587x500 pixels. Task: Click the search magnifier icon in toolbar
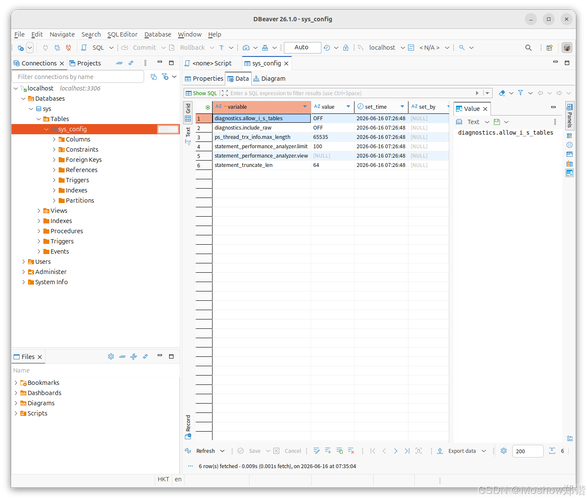coord(528,48)
